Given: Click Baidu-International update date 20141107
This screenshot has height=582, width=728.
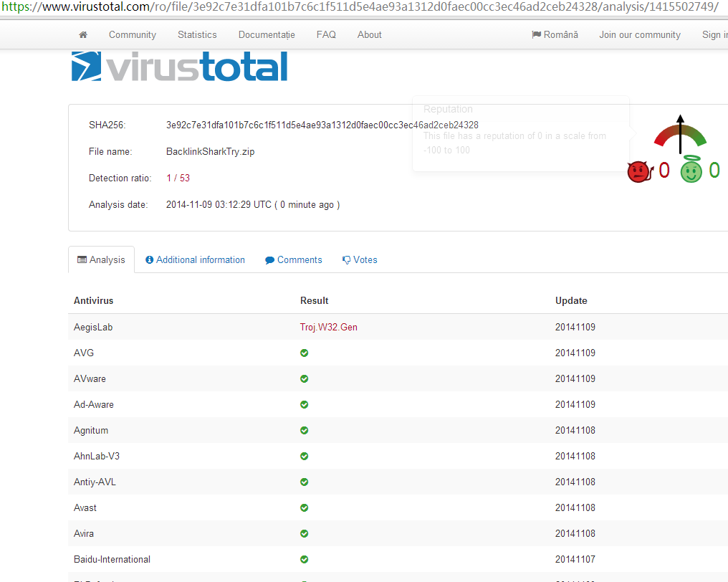Looking at the screenshot, I should pyautogui.click(x=575, y=559).
